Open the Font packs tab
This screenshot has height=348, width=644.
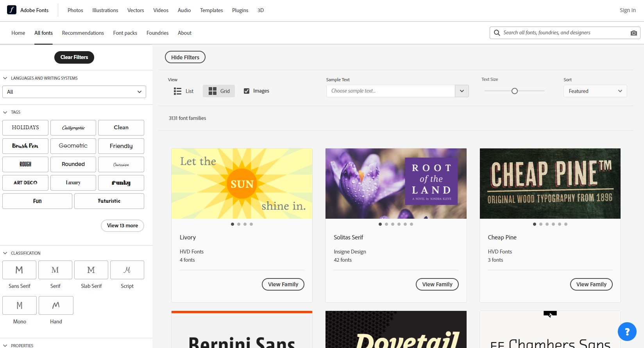[125, 33]
